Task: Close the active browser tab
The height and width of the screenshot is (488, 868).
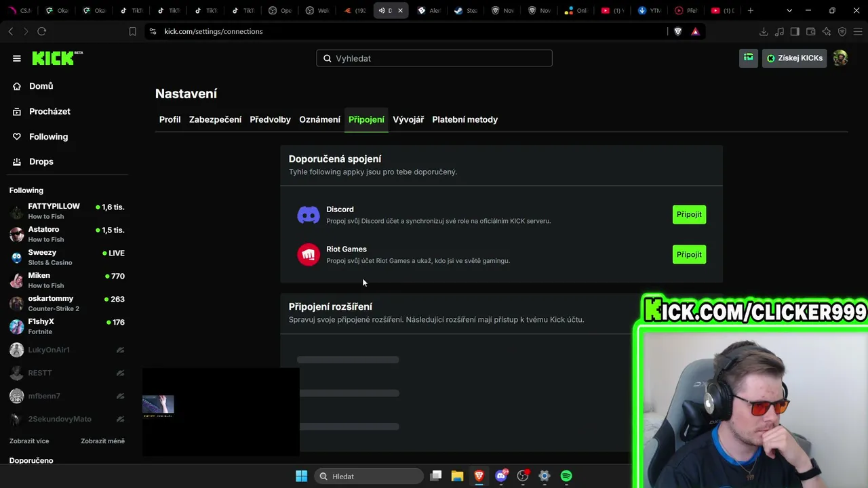Action: pyautogui.click(x=400, y=10)
